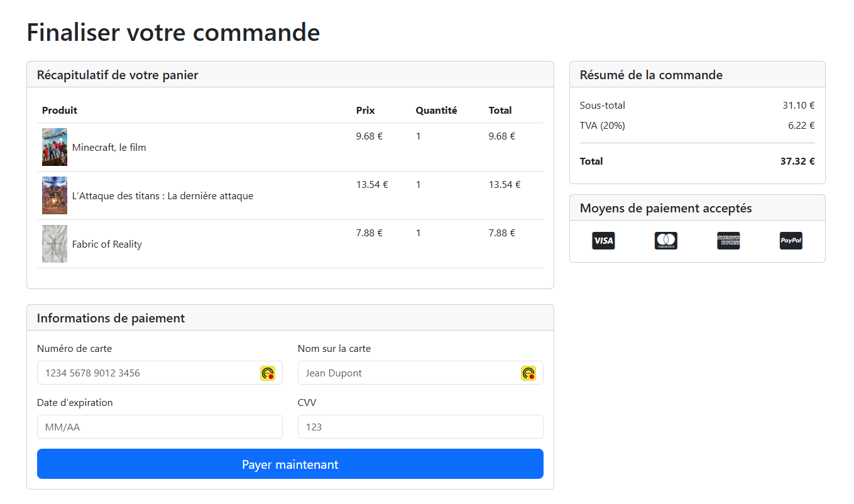Click the autofill extension icon in card number field
Viewport: 854px width, 504px height.
(266, 373)
